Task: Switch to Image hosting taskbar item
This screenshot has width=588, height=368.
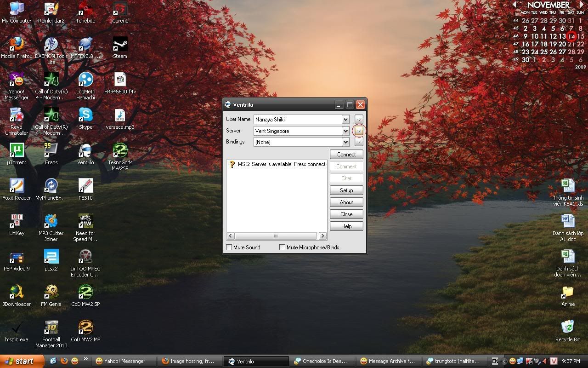Action: [190, 361]
